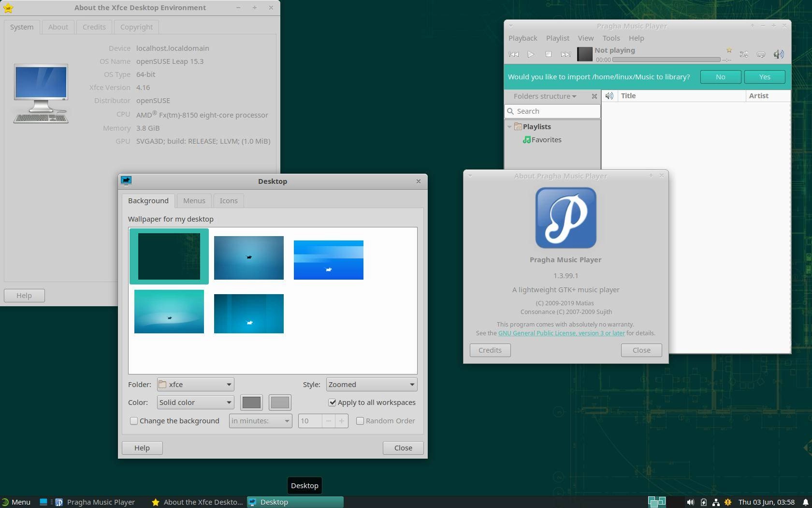Viewport: 812px width, 508px height.
Task: Click the Desktop dialog titlebar icon
Action: [126, 181]
